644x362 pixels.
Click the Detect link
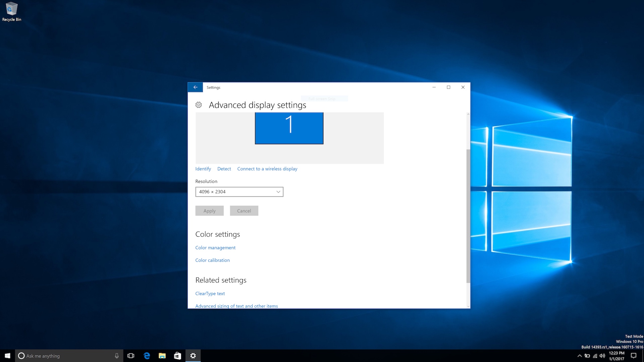[x=224, y=169]
